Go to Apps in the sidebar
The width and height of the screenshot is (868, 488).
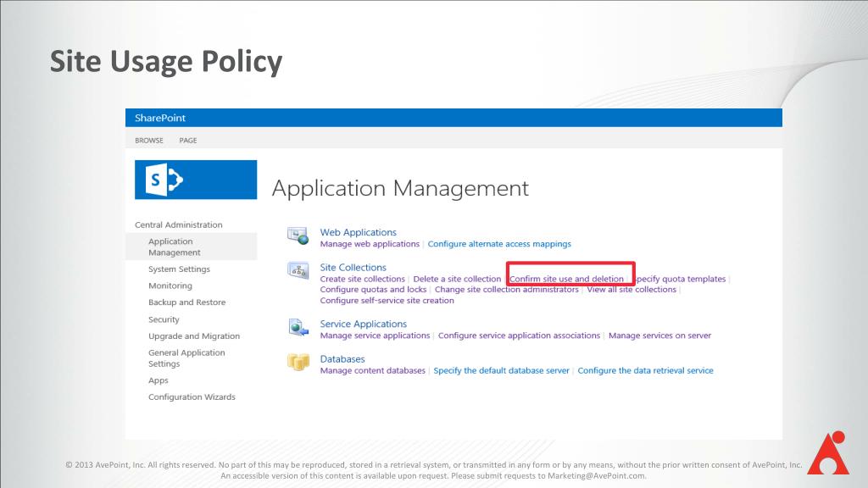coord(159,380)
